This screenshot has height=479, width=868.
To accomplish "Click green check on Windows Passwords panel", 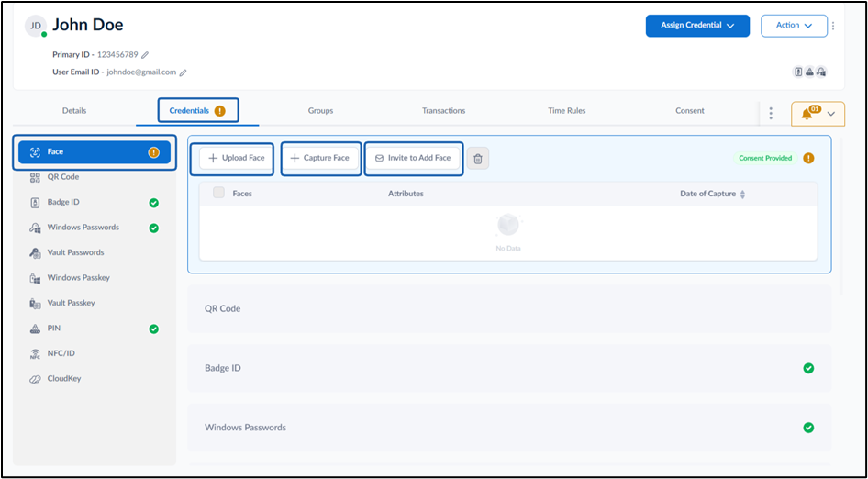I will click(x=808, y=428).
